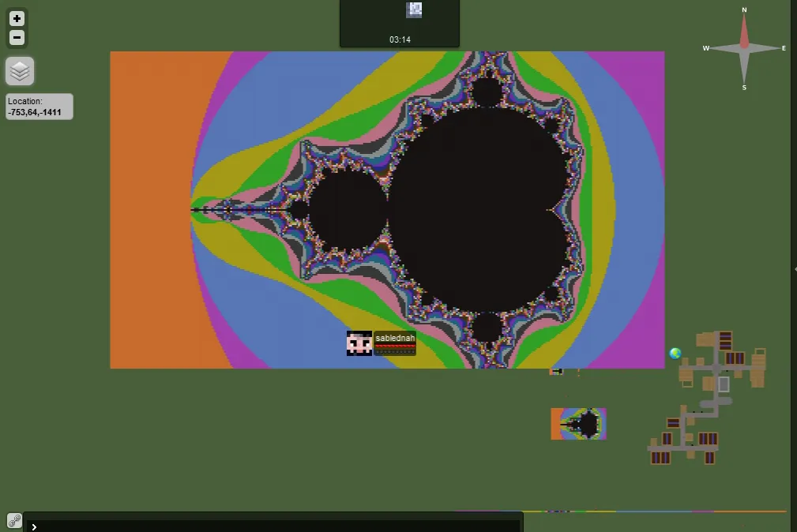
Task: Click the clock icon above 03:14
Action: 414,9
